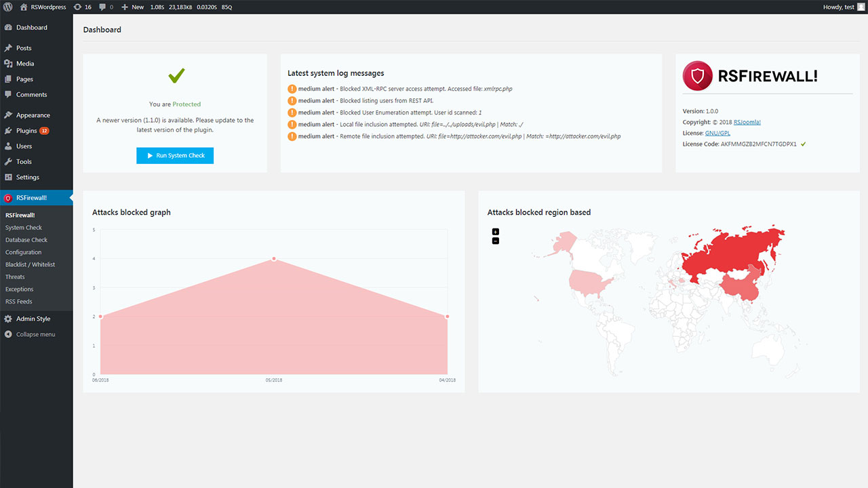The width and height of the screenshot is (868, 488).
Task: Open the GNU/GPL license link
Action: coord(717,134)
